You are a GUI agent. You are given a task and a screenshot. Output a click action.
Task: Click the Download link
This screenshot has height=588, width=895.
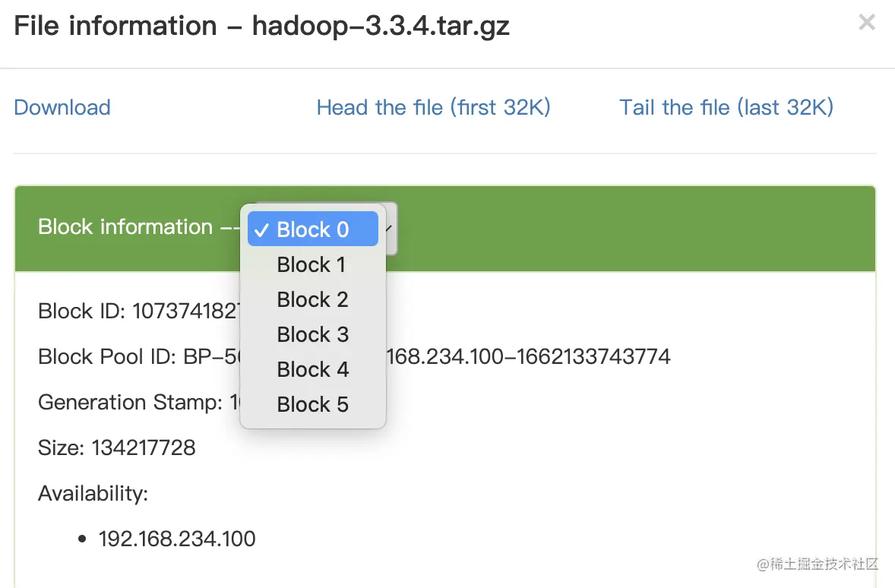pos(62,107)
